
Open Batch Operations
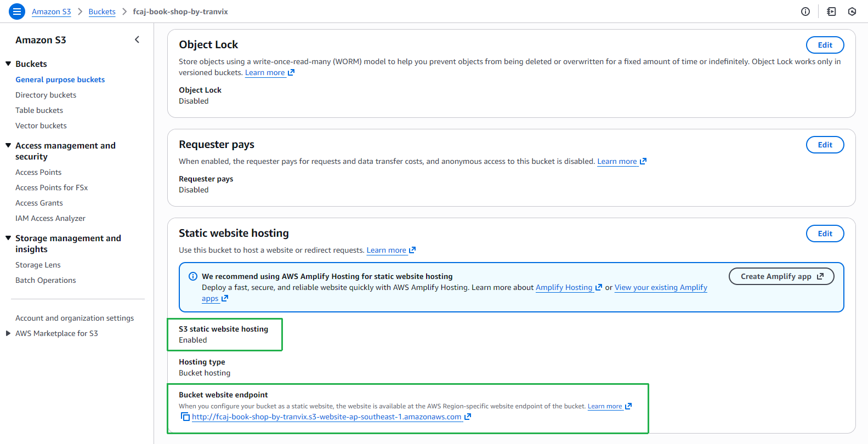46,280
